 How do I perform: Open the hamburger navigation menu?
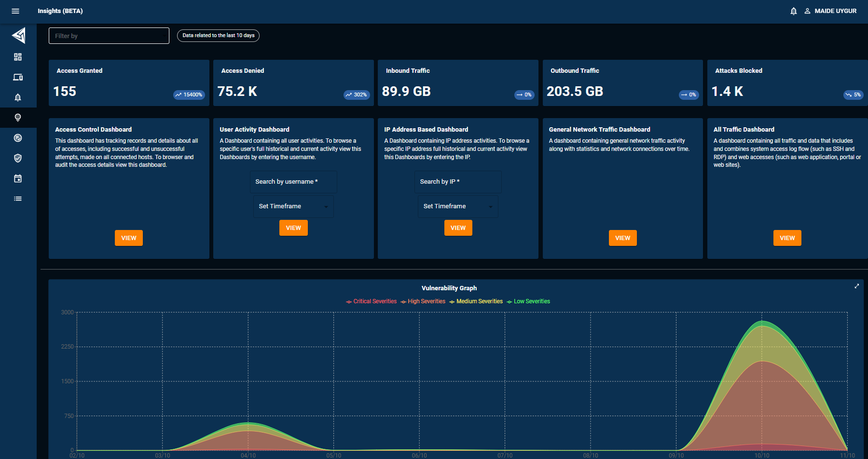(15, 11)
